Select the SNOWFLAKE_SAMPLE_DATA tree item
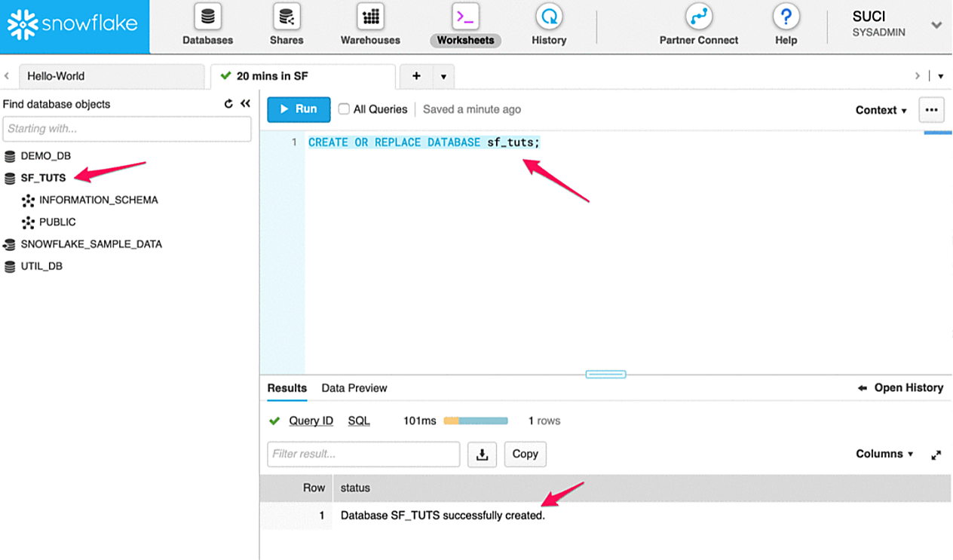Image resolution: width=953 pixels, height=560 pixels. click(x=91, y=245)
